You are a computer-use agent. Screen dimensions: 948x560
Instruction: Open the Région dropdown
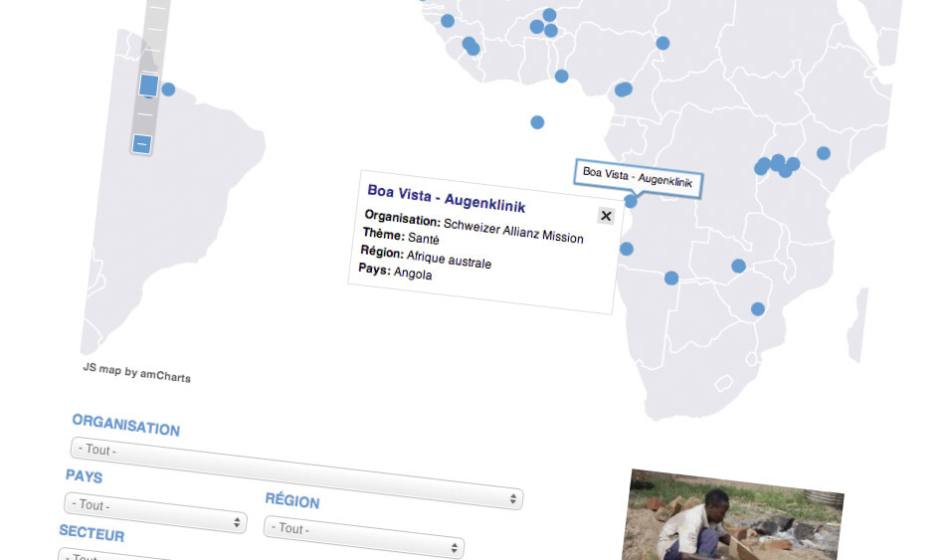[364, 536]
